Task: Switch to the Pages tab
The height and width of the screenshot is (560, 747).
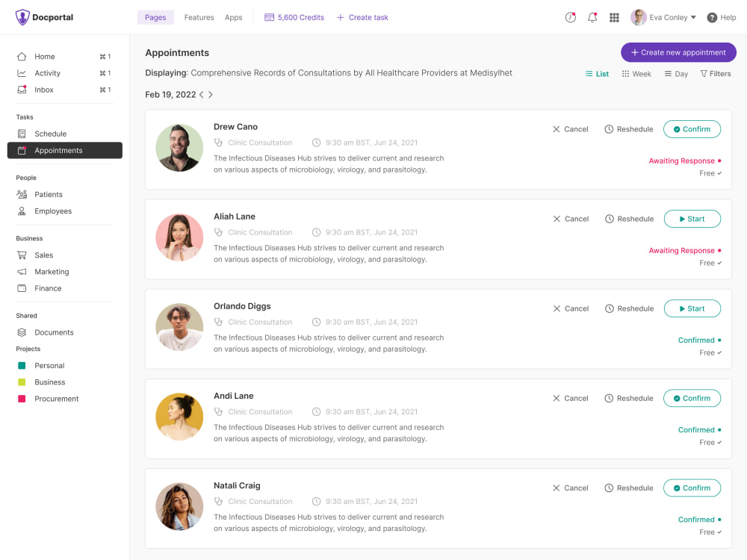Action: click(155, 18)
